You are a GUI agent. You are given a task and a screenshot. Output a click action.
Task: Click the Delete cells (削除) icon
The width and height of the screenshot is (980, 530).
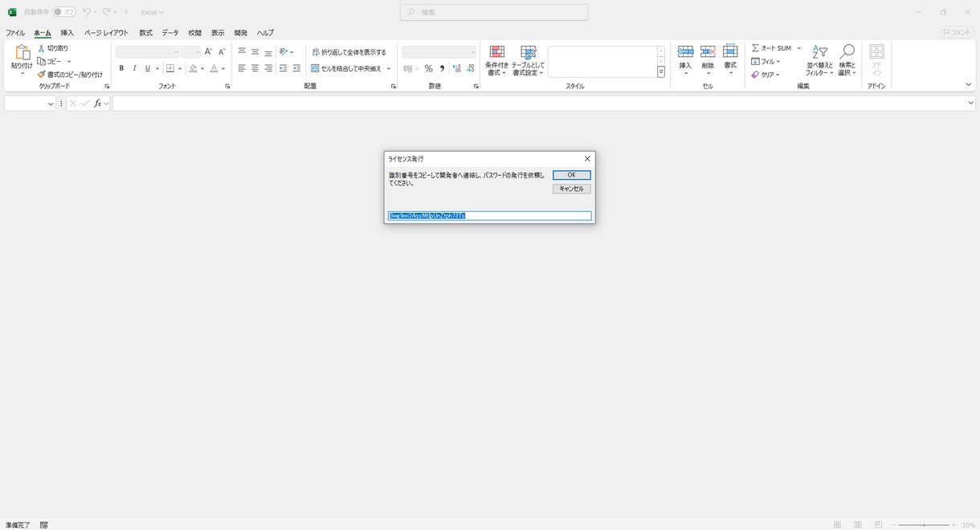click(708, 52)
